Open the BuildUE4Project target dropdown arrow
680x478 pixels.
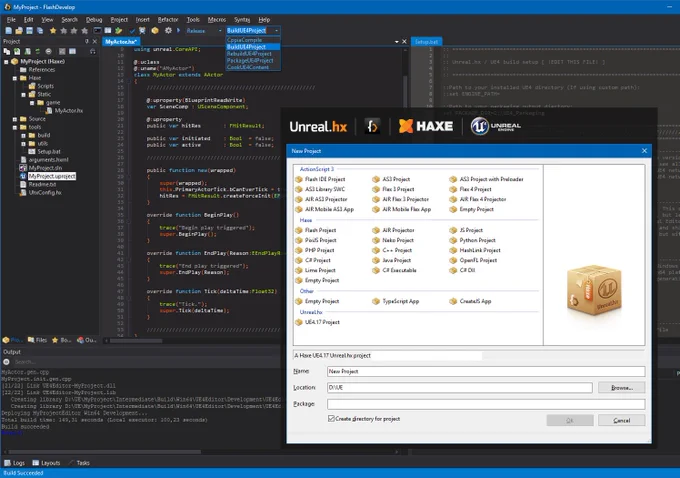coord(276,31)
